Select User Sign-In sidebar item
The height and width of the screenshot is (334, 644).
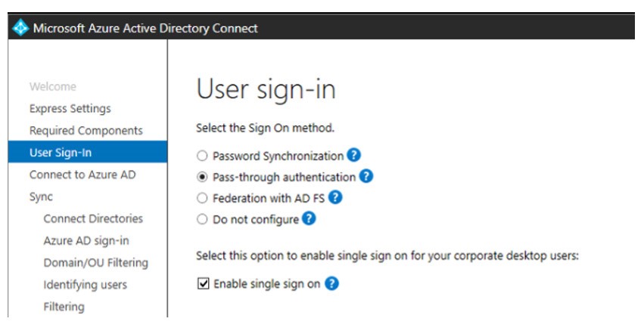[61, 153]
